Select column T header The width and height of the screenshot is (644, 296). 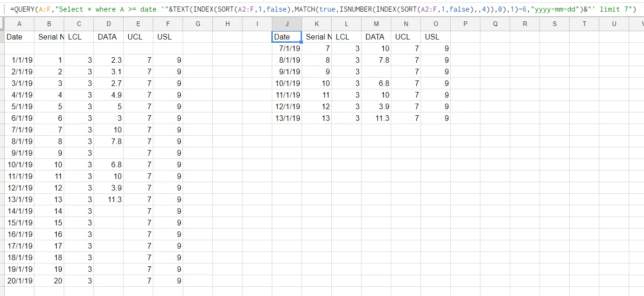click(585, 24)
